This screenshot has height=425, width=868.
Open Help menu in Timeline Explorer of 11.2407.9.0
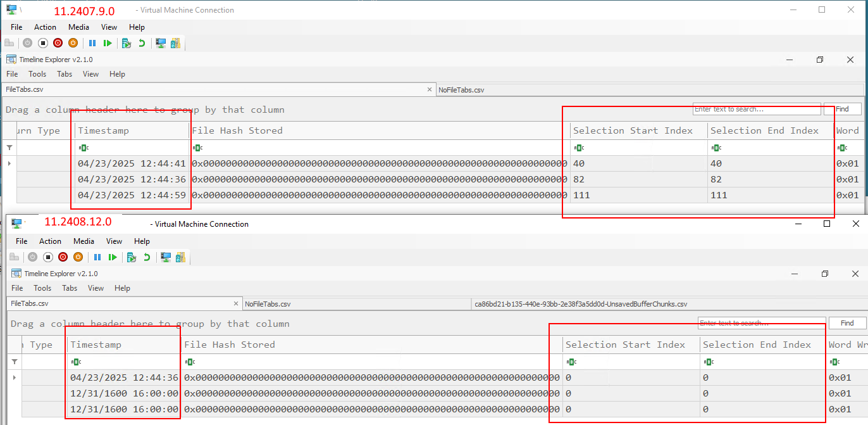[117, 74]
